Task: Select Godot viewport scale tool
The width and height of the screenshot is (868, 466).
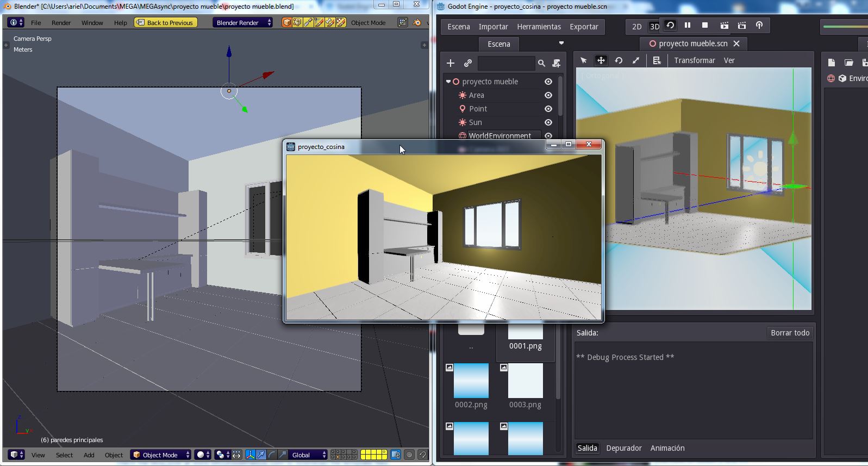Action: (x=636, y=60)
